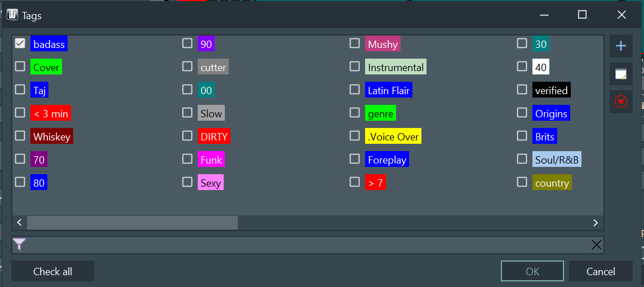Click the edit tag note icon
The height and width of the screenshot is (287, 644).
tap(620, 74)
